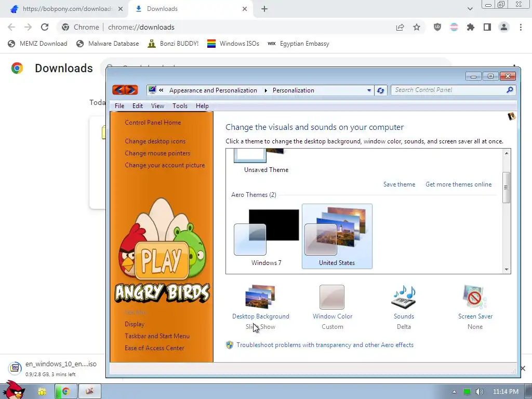Open Display settings link
Viewport: 532px width, 399px height.
pyautogui.click(x=135, y=324)
